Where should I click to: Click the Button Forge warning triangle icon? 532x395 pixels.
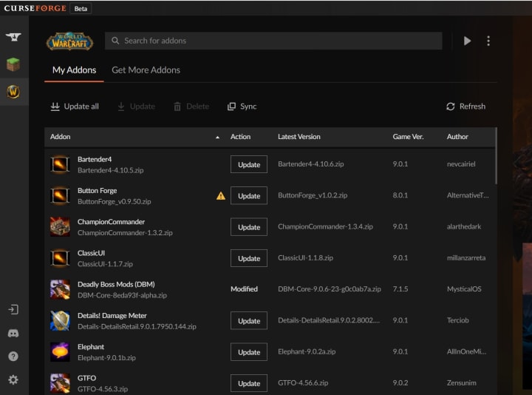click(221, 195)
